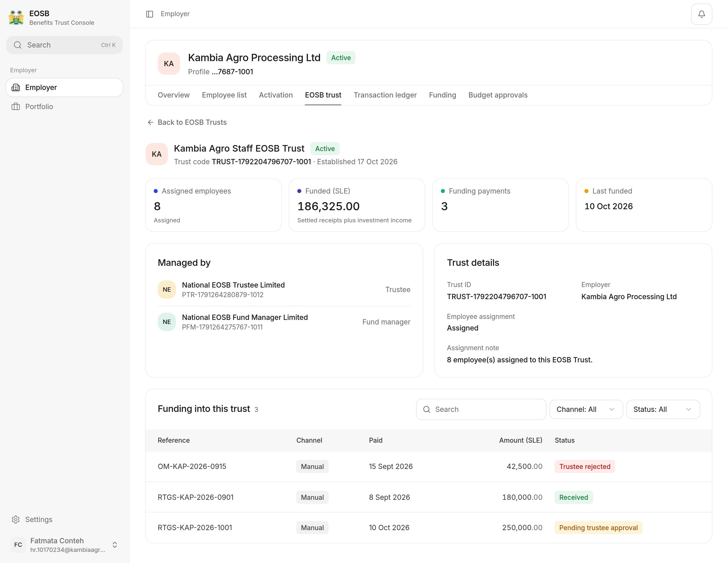This screenshot has width=728, height=563.
Task: Go to the Funding tab
Action: (x=442, y=95)
